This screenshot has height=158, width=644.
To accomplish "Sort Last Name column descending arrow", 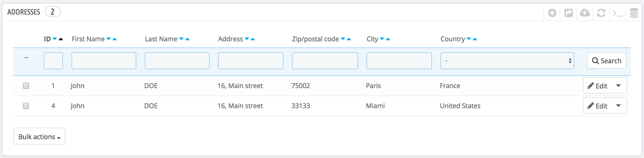I will click(x=181, y=39).
